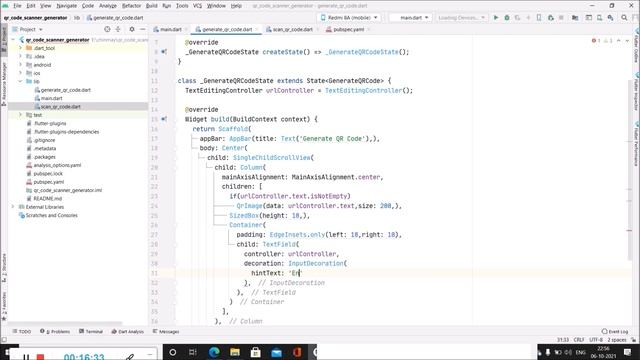Pause the screen recording
Screen dimensions: 640x360
click(x=26, y=358)
